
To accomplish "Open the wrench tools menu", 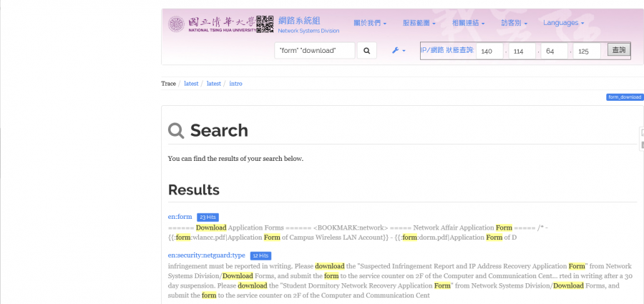I will coord(399,51).
